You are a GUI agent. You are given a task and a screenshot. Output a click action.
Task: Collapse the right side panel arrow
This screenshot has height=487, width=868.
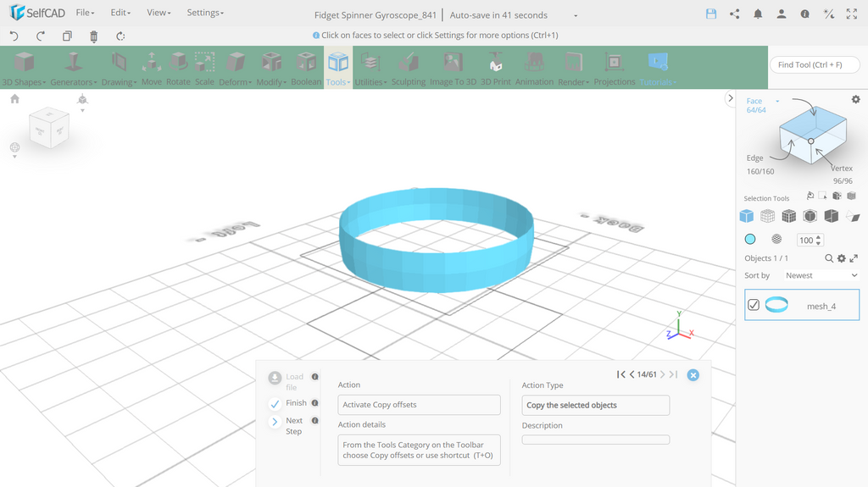(x=730, y=98)
